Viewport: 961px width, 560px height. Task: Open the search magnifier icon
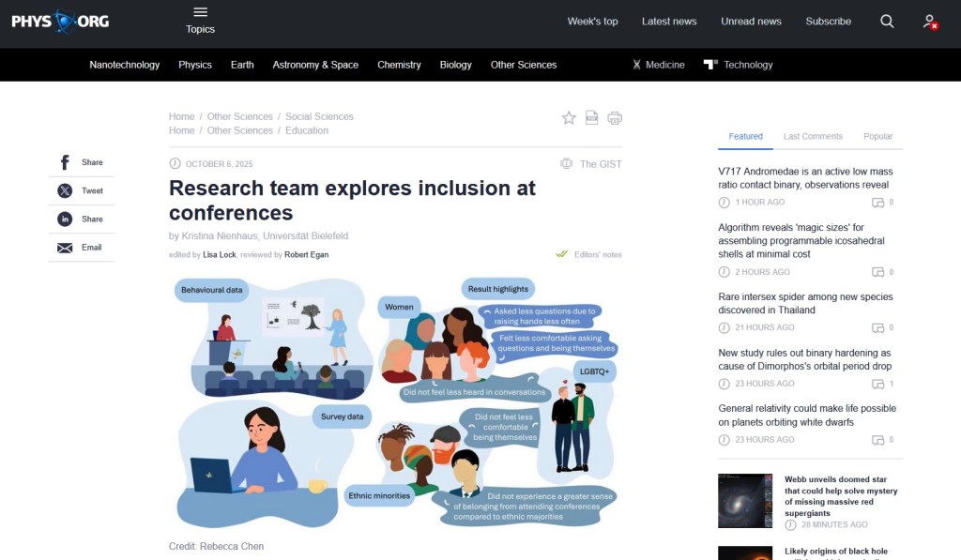click(887, 22)
